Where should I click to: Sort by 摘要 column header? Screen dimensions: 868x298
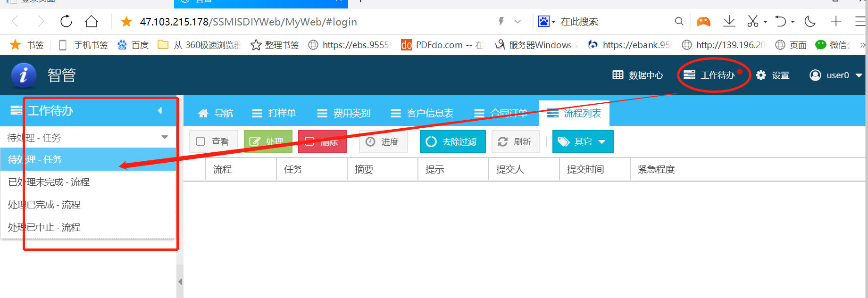(383, 169)
